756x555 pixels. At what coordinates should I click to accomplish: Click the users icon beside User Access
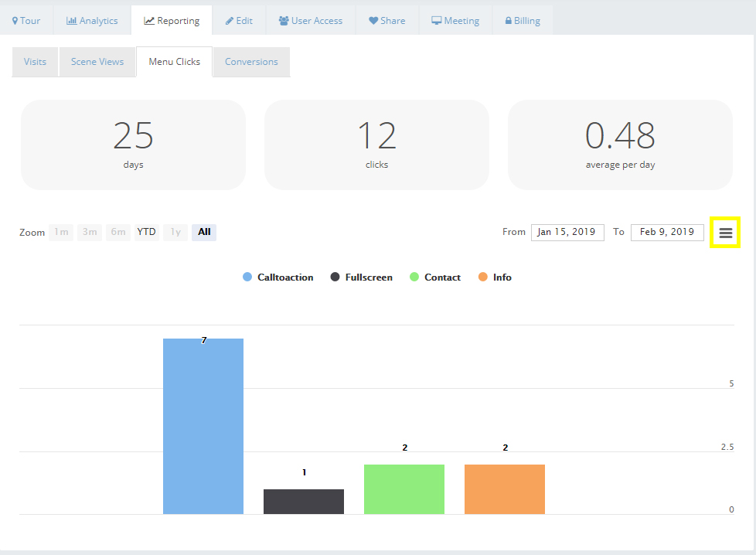(284, 21)
